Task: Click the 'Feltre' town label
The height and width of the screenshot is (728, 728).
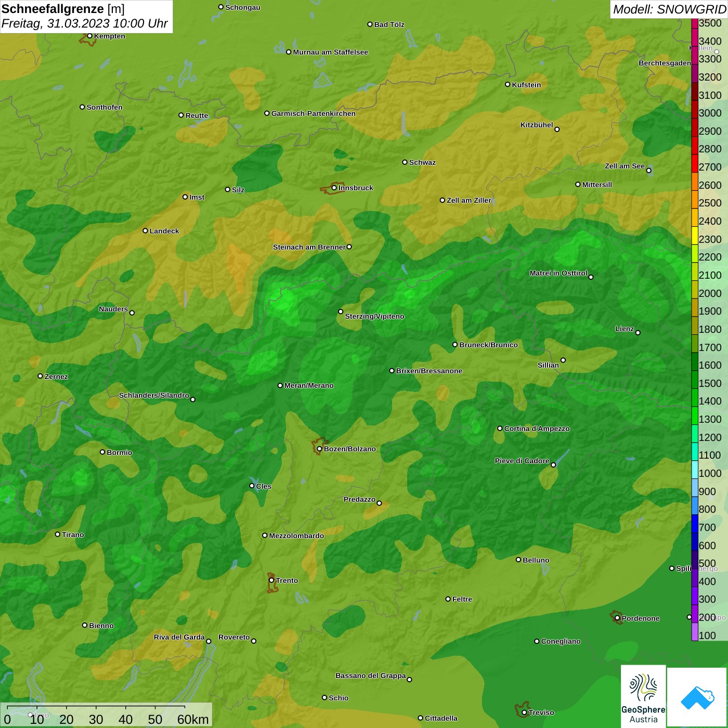Action: (462, 599)
